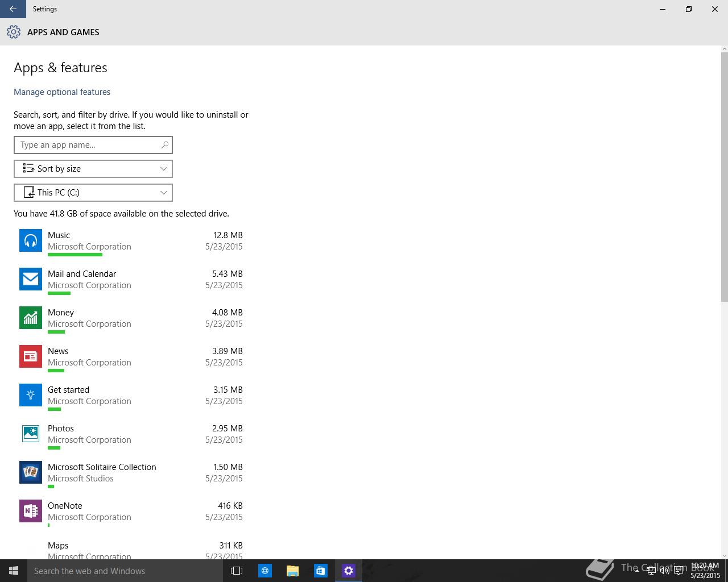Select the Get started row text
Screen dimensions: 728x582
point(68,390)
